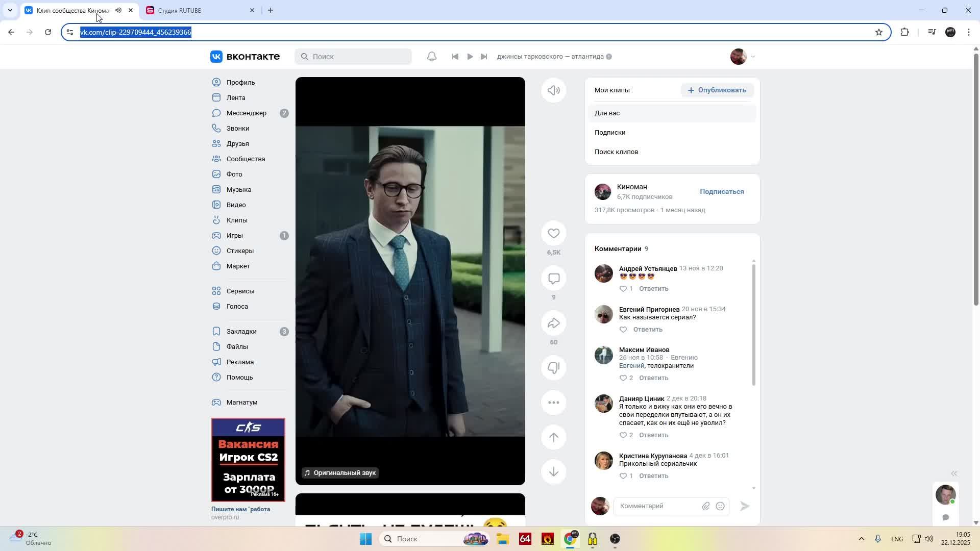Like the clip with heart icon
Viewport: 980px width, 551px height.
pyautogui.click(x=553, y=234)
